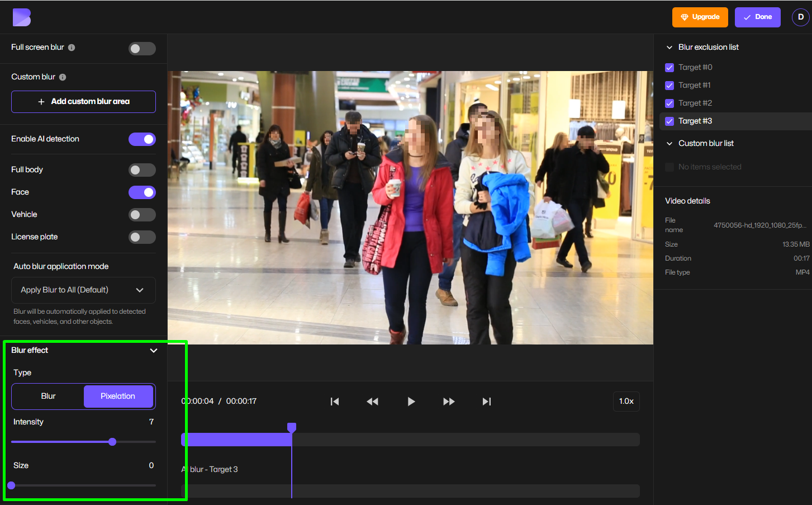Screen dimensions: 812x505
Task: Disable Face detection
Action: pyautogui.click(x=142, y=192)
